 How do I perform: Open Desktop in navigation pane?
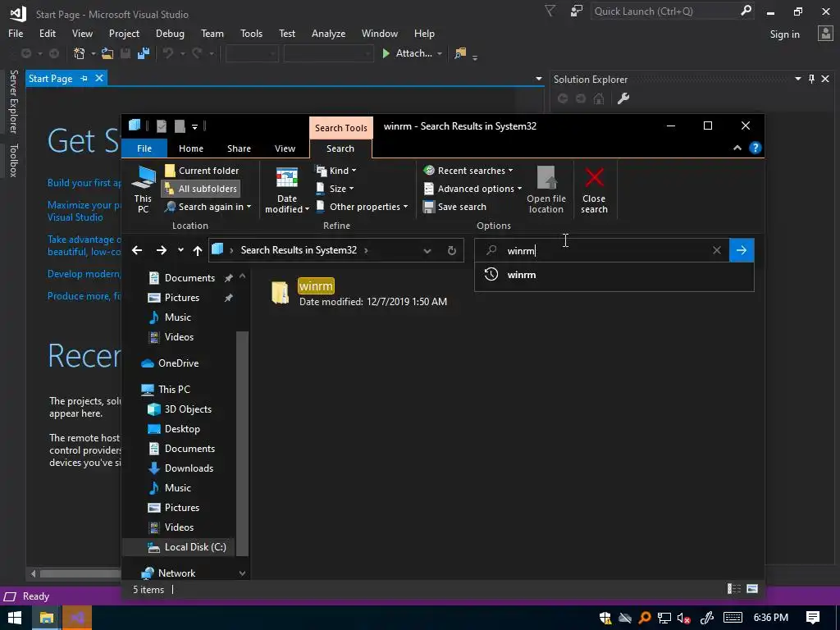pyautogui.click(x=181, y=429)
